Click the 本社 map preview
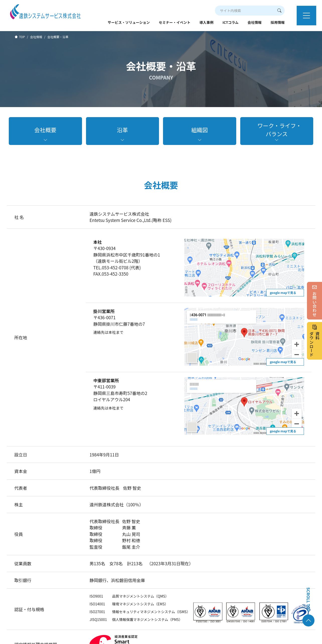 pos(244,267)
